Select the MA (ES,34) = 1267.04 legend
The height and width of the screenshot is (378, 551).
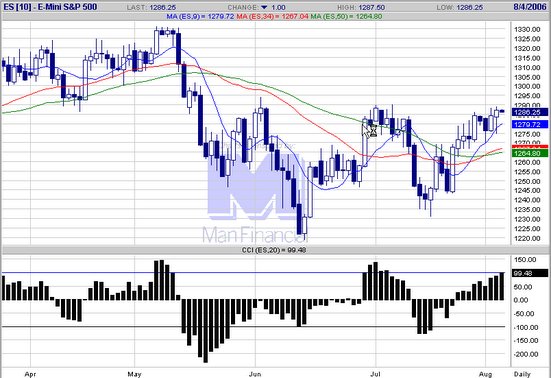pyautogui.click(x=272, y=17)
